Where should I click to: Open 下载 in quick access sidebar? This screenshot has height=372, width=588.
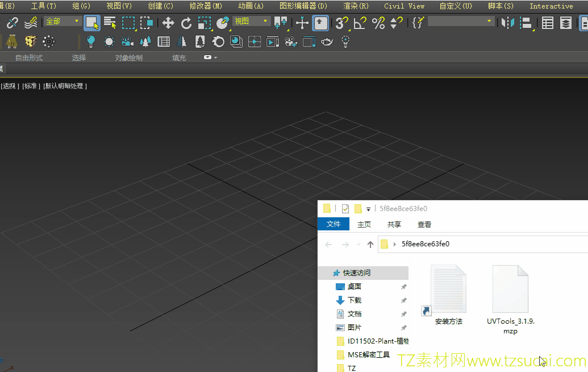(x=355, y=300)
